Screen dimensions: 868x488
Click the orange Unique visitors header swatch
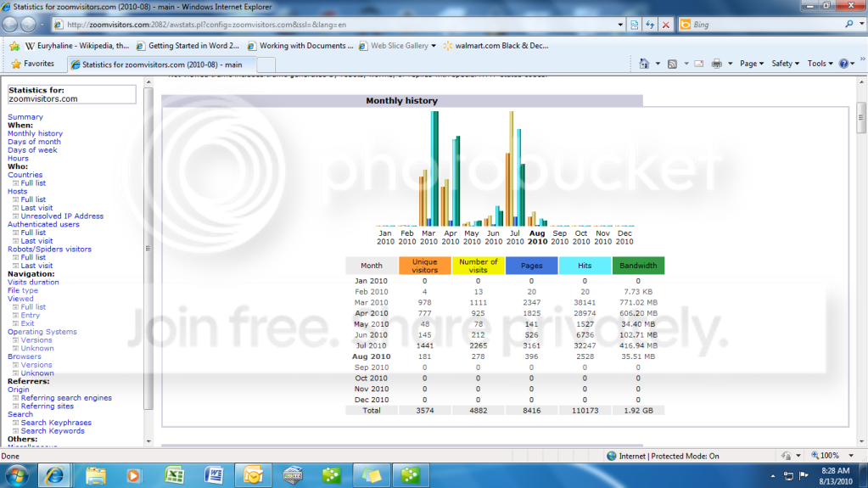(x=424, y=266)
